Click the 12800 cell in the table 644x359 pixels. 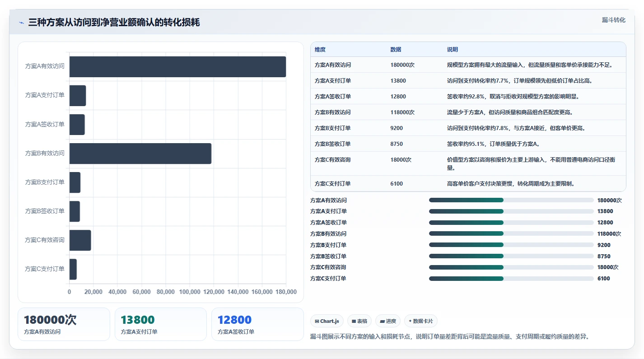coord(398,97)
